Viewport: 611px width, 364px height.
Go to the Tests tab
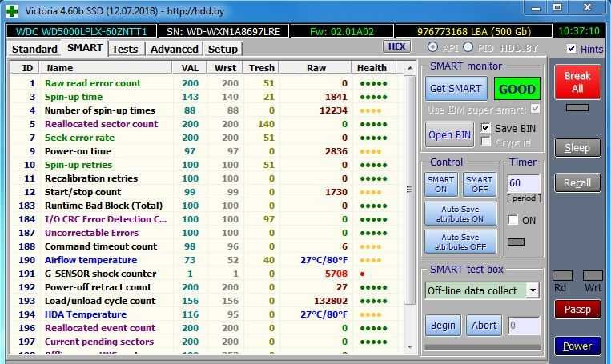click(125, 49)
